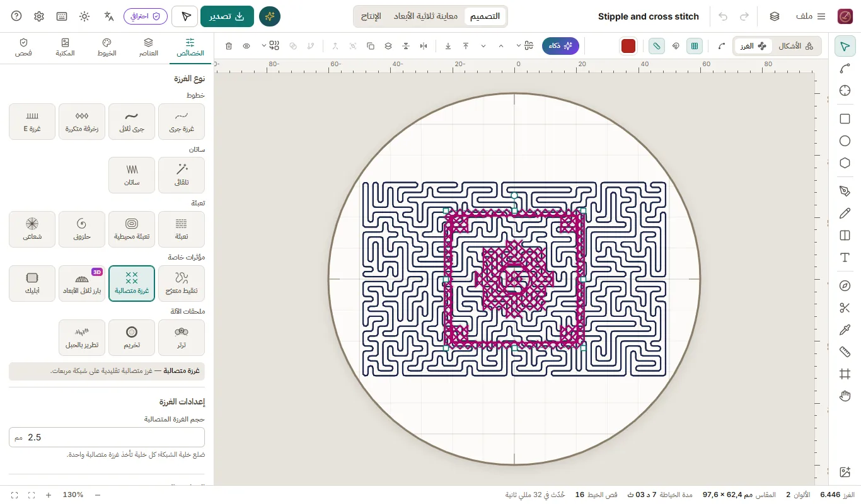The height and width of the screenshot is (504, 861).
Task: Open the العناصر elements tab
Action: [x=148, y=47]
